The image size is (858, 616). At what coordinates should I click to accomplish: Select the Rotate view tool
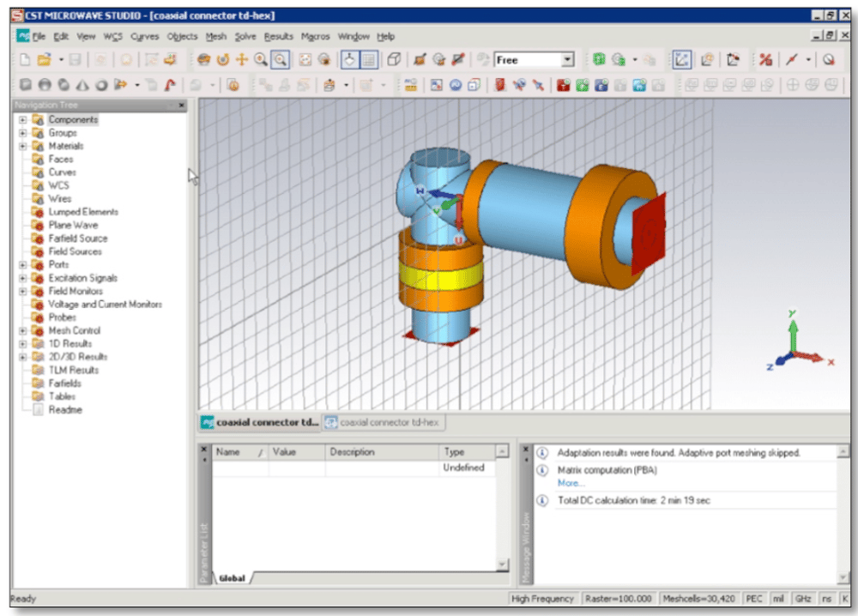203,58
